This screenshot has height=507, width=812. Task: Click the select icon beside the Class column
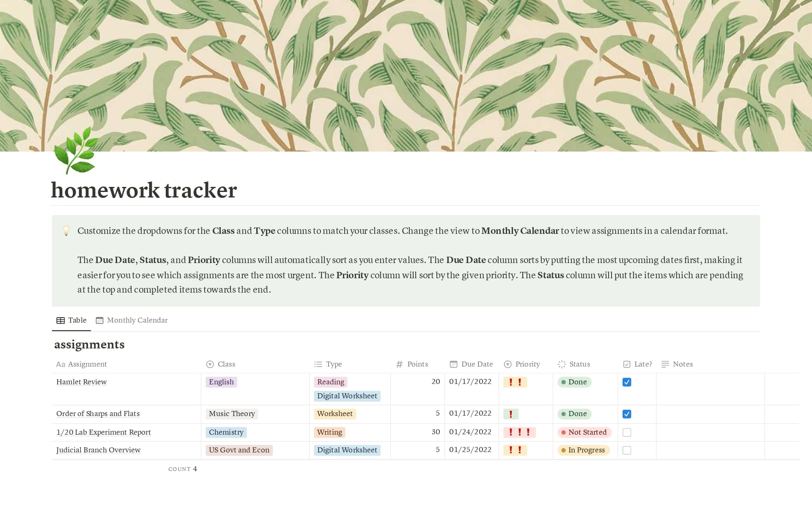[209, 364]
